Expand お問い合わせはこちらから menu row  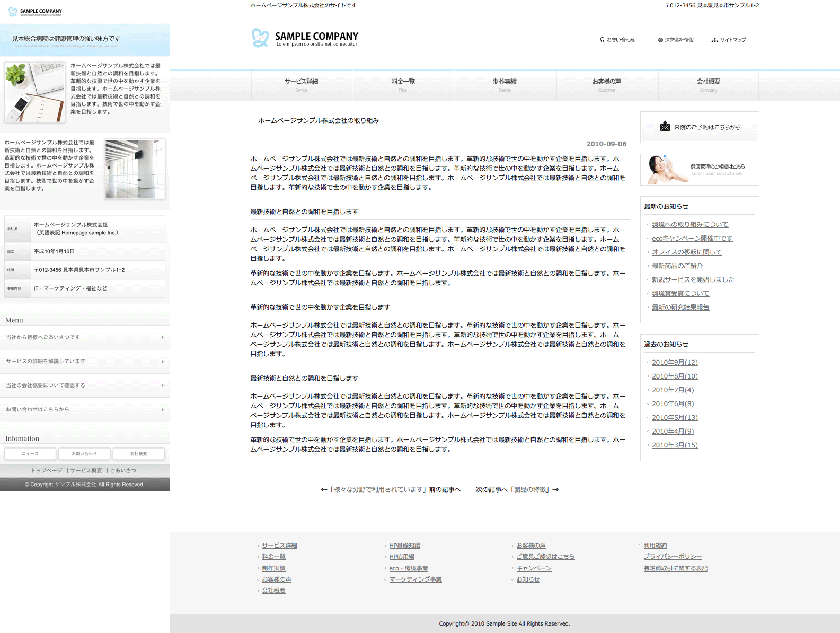click(x=85, y=410)
